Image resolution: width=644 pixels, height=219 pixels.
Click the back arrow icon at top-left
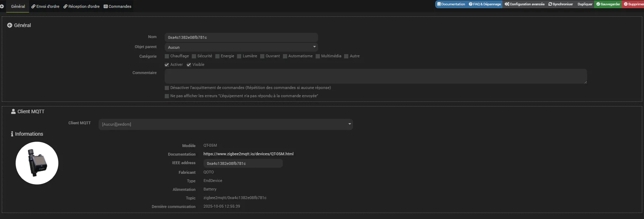coord(2,6)
